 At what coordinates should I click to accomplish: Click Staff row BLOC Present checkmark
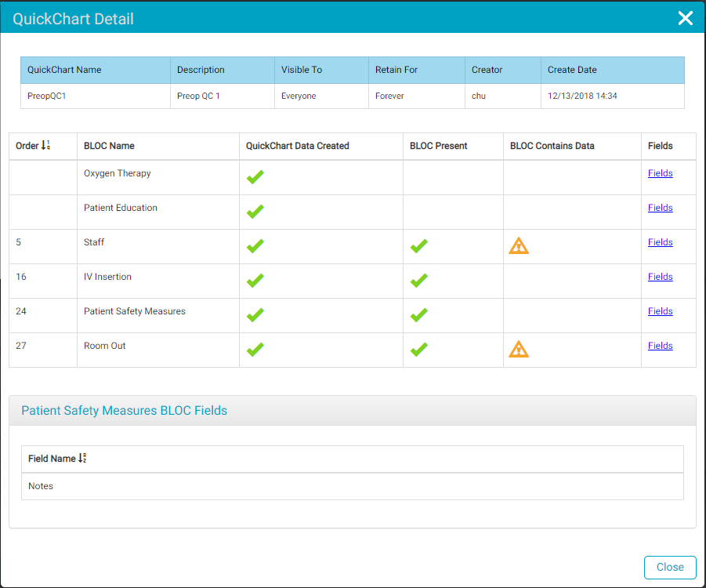tap(419, 246)
